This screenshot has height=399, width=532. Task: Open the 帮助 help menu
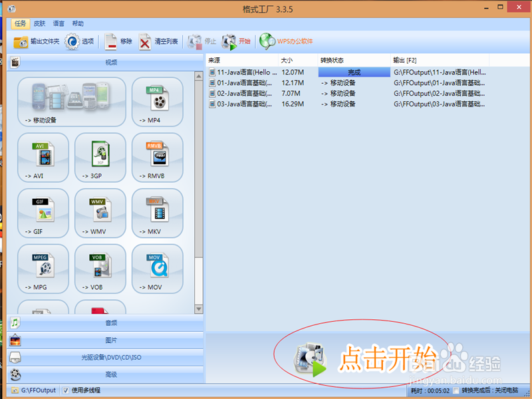[78, 23]
